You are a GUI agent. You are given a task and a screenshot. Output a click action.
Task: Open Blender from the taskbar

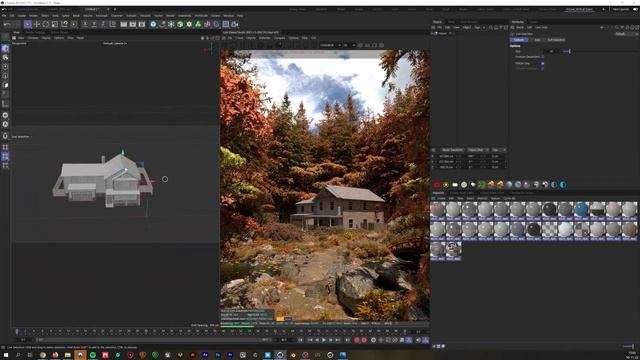[x=293, y=355]
